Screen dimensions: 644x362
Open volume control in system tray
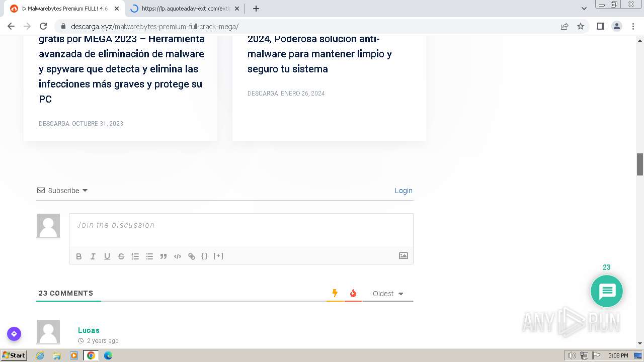point(572,355)
